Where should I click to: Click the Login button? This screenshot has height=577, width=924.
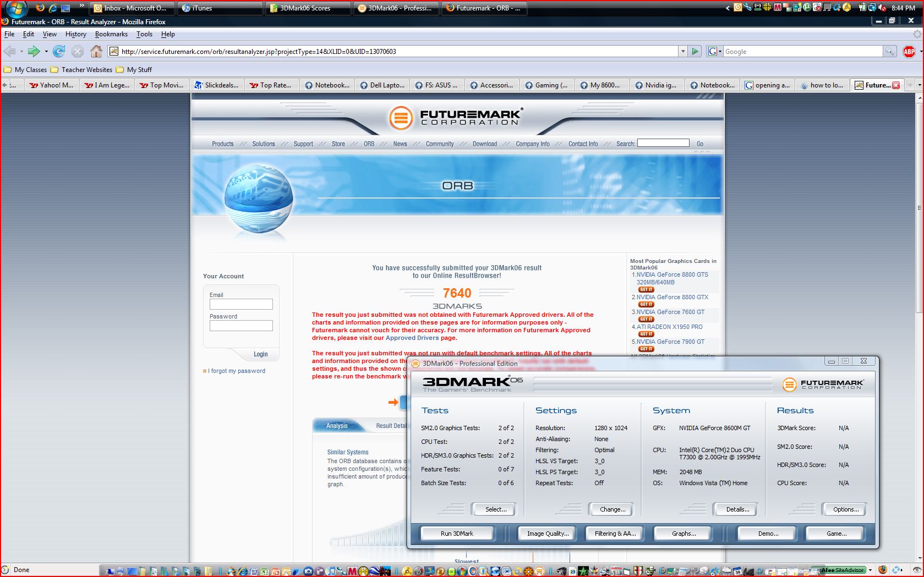(x=260, y=354)
